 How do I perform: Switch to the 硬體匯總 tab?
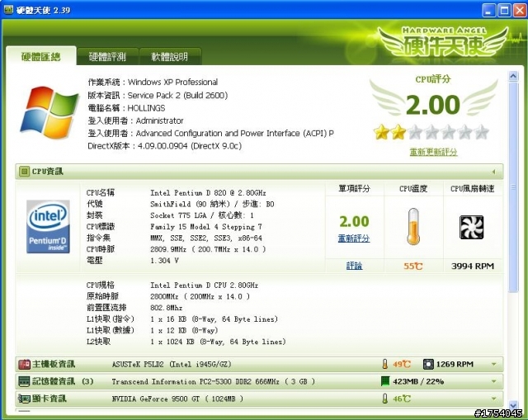tap(41, 57)
